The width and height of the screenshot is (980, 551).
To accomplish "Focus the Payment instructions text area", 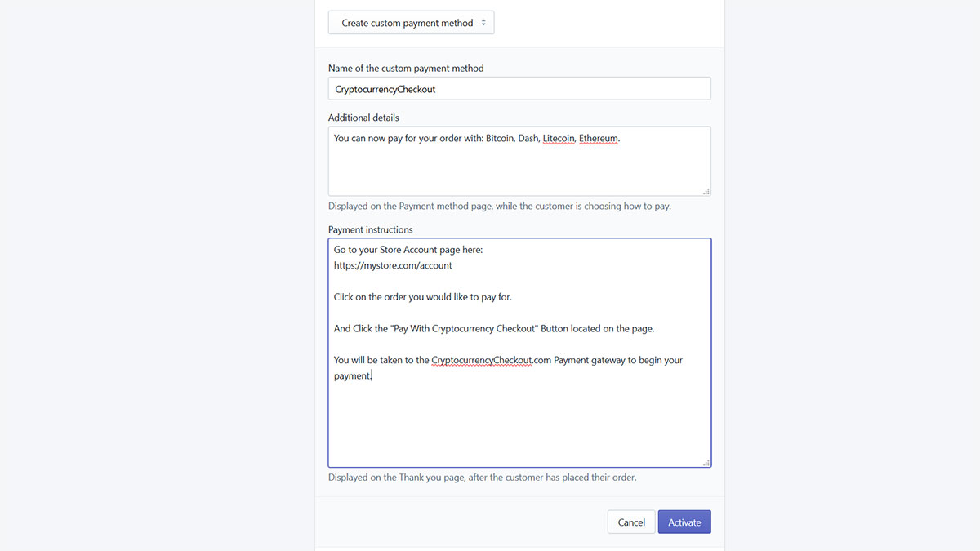I will tap(519, 353).
